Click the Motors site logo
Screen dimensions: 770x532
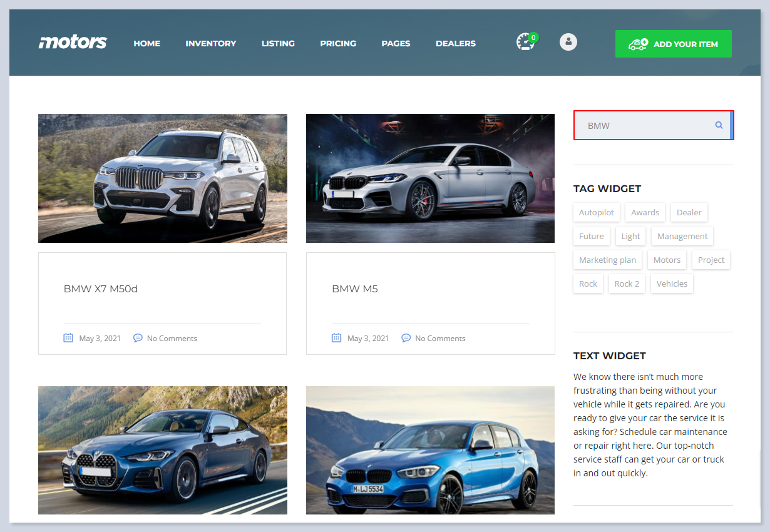click(x=73, y=43)
